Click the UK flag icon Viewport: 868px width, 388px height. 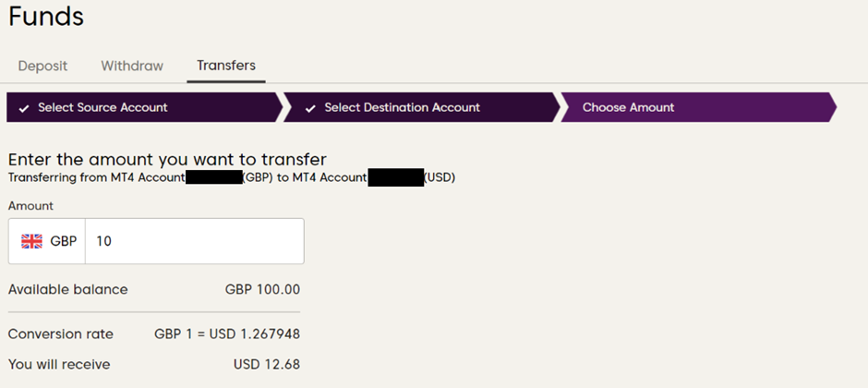pyautogui.click(x=32, y=241)
